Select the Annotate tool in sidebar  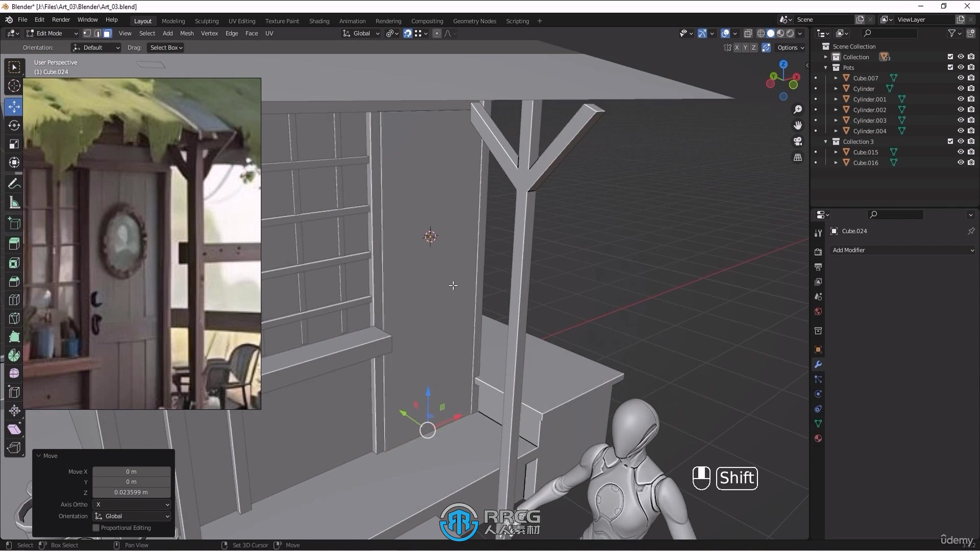(14, 184)
